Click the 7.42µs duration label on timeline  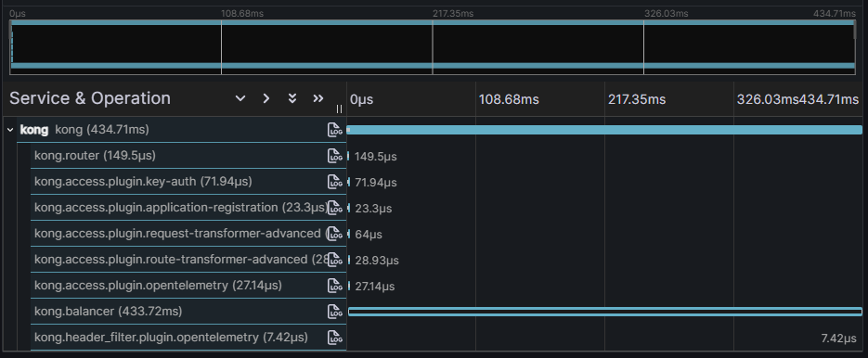[x=838, y=339]
